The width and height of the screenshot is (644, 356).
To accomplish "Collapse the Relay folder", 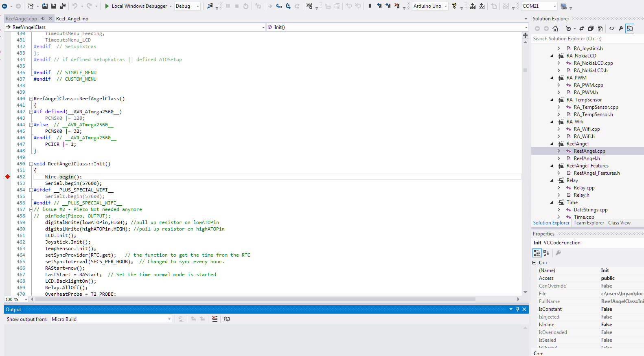I will point(552,180).
